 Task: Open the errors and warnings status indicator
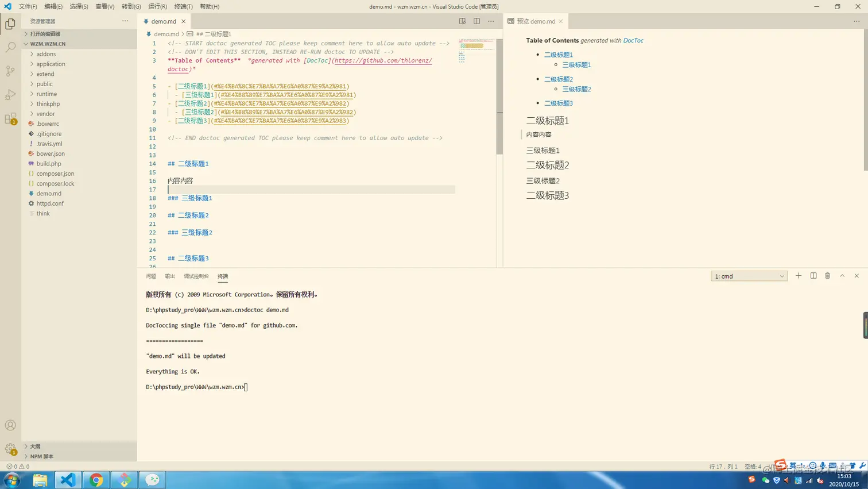[18, 467]
